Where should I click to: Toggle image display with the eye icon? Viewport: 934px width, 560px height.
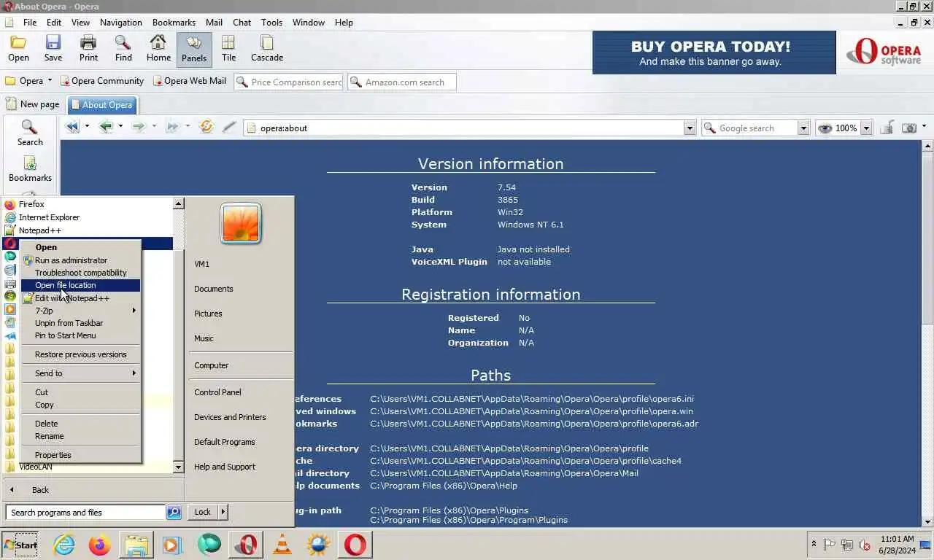pyautogui.click(x=825, y=128)
